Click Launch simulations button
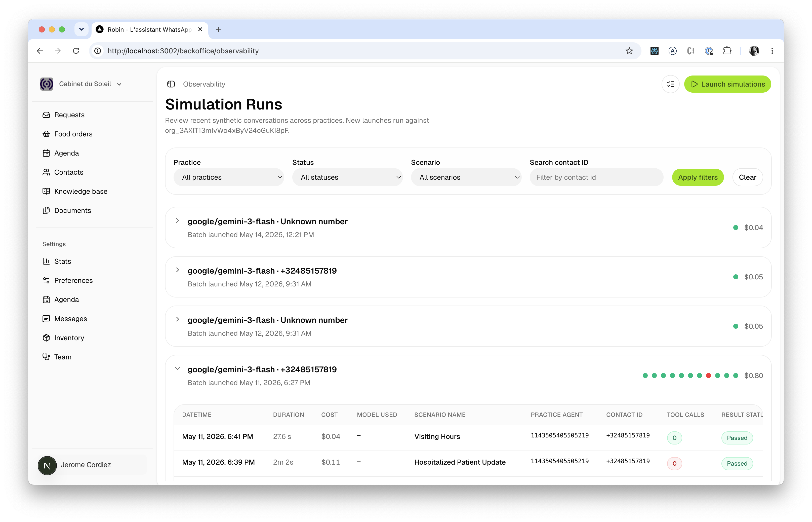Image resolution: width=812 pixels, height=522 pixels. click(727, 84)
